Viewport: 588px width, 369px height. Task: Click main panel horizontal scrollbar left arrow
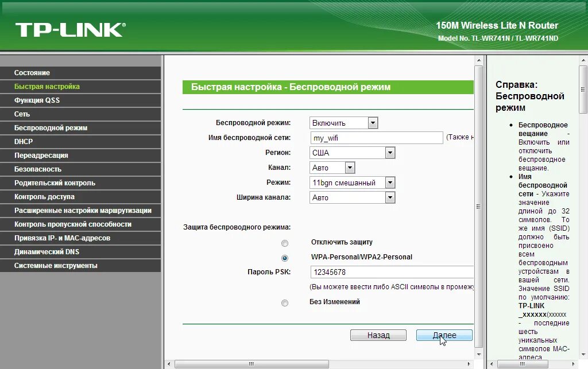point(169,364)
